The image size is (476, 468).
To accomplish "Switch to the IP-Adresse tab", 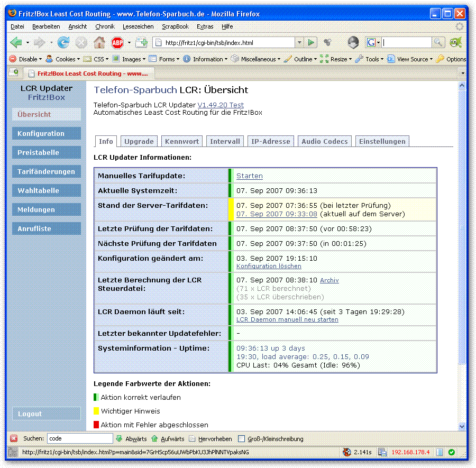I will (x=270, y=141).
